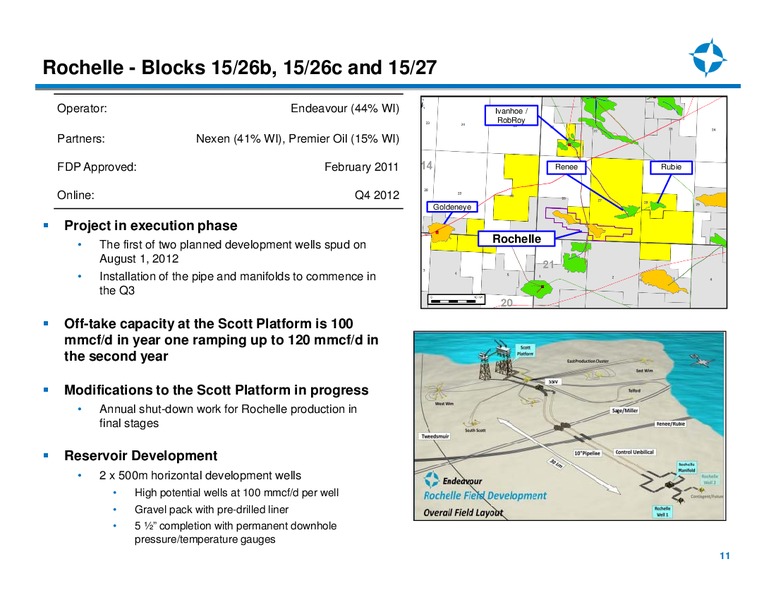776x600 pixels.
Task: Click 'Gravel pack with pre-drilled liner' bullet
Action: pos(211,509)
